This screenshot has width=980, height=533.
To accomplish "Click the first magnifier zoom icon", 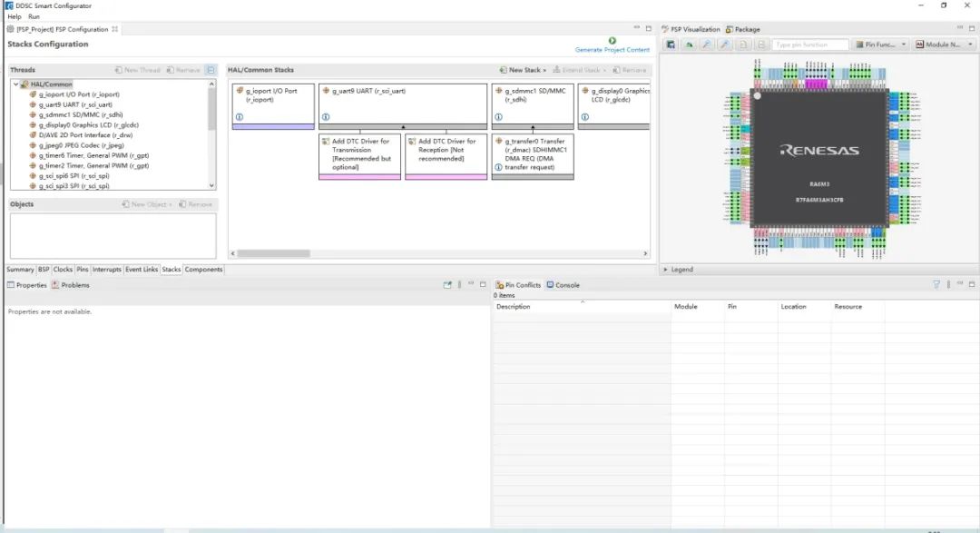I will click(x=707, y=44).
